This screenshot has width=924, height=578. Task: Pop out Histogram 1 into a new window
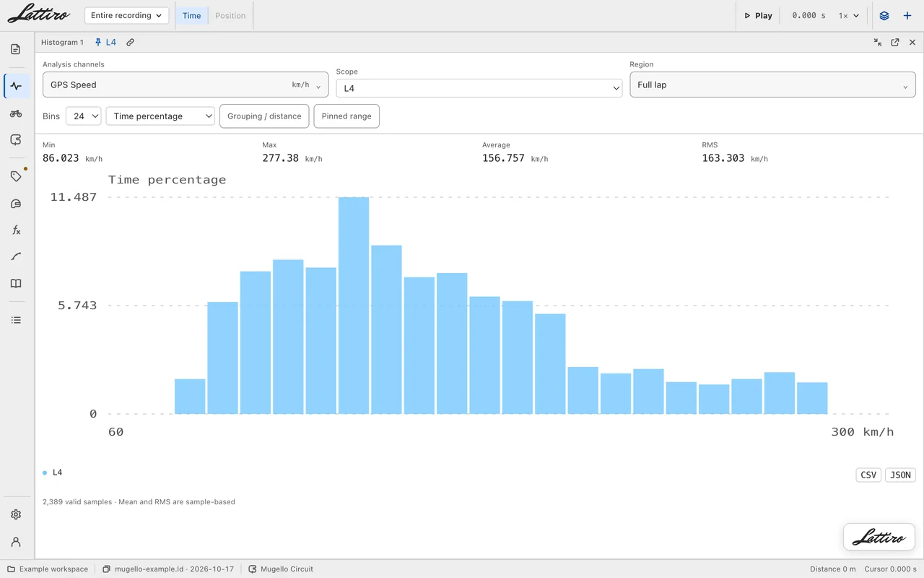click(x=895, y=43)
